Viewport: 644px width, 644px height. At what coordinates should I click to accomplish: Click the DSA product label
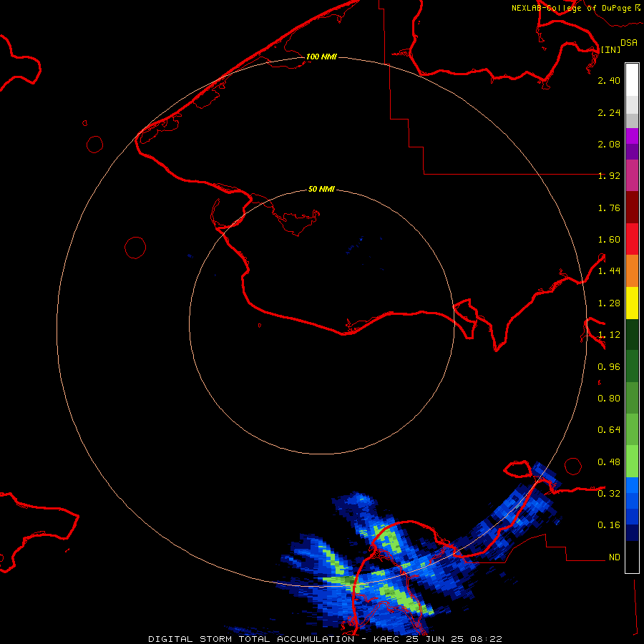[x=629, y=43]
